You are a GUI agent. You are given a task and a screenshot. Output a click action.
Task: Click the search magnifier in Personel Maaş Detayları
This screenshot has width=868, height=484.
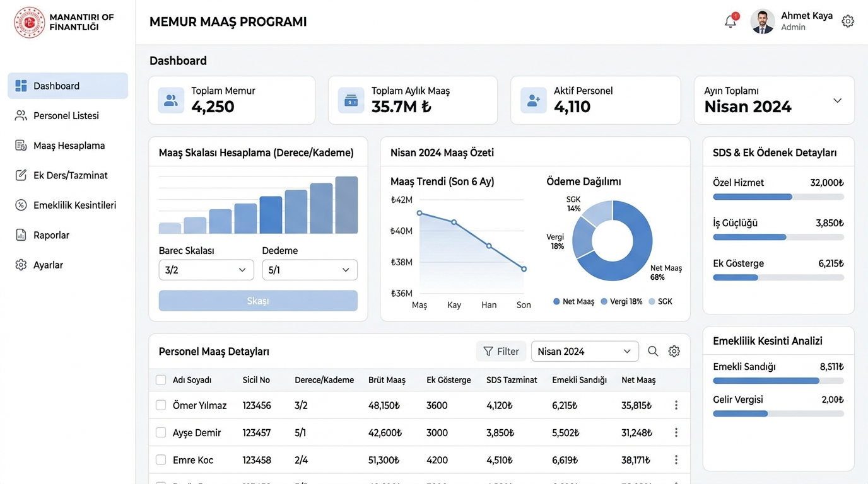point(653,351)
